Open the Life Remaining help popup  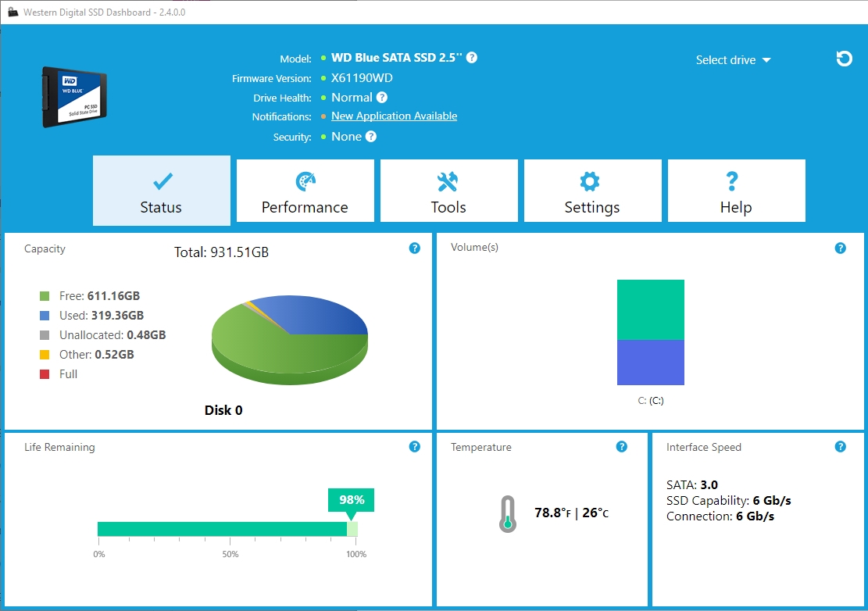(414, 446)
